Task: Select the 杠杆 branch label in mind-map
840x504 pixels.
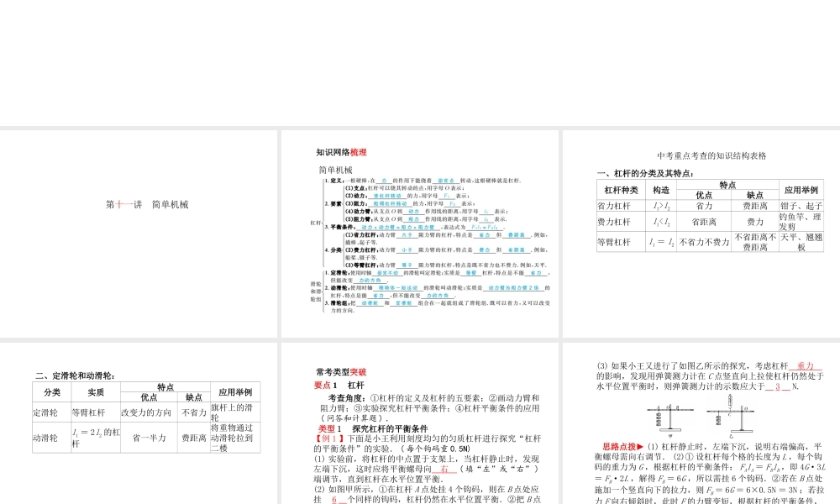Action: coord(316,223)
